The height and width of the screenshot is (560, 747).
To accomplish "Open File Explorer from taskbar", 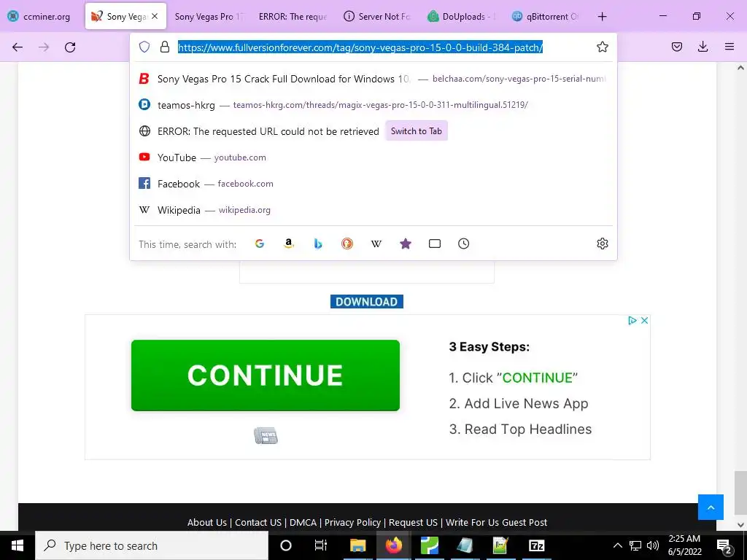I will coord(357,545).
